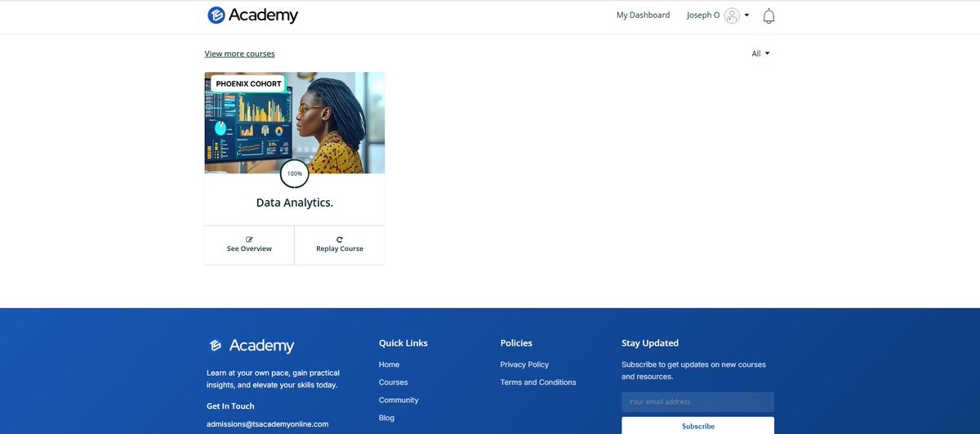Click the Joseph O username text
Viewport: 980px width, 434px height.
(703, 16)
